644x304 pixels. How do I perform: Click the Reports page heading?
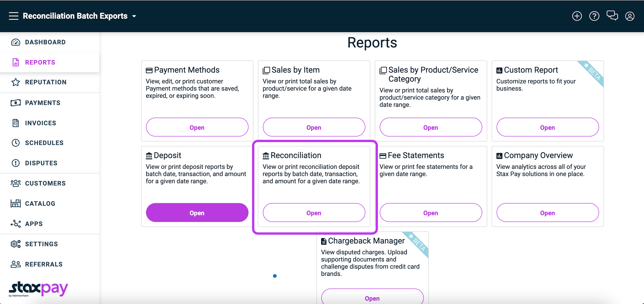(x=372, y=42)
